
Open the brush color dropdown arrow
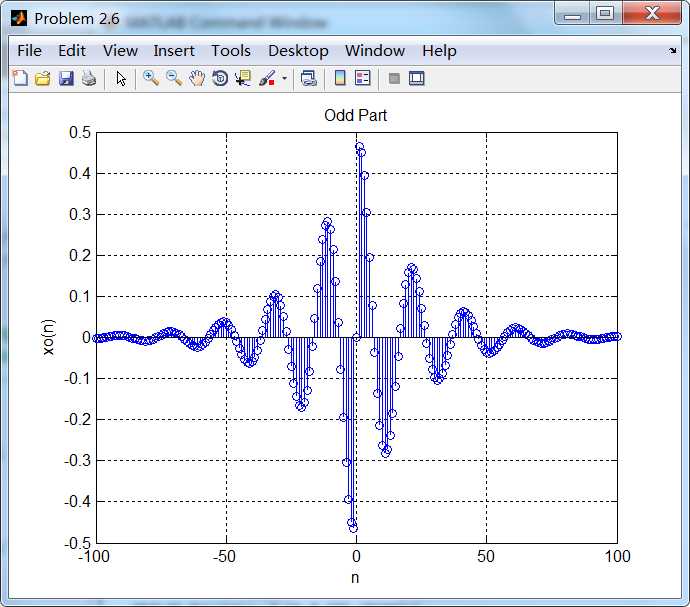click(284, 79)
